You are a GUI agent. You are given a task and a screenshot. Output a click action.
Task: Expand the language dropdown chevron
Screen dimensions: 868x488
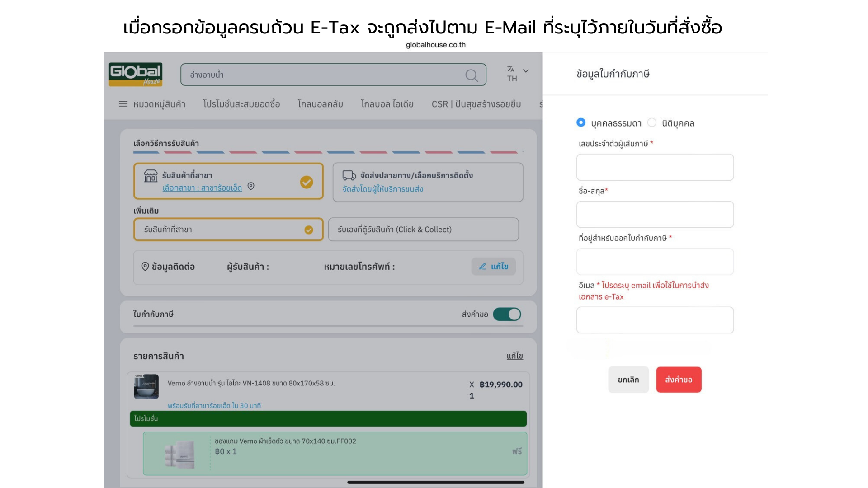(526, 71)
